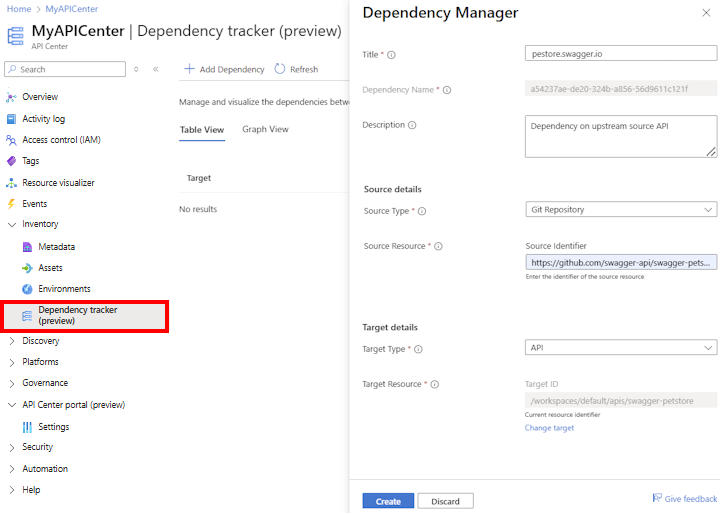721x514 pixels.
Task: Click the Change target link
Action: (x=549, y=428)
